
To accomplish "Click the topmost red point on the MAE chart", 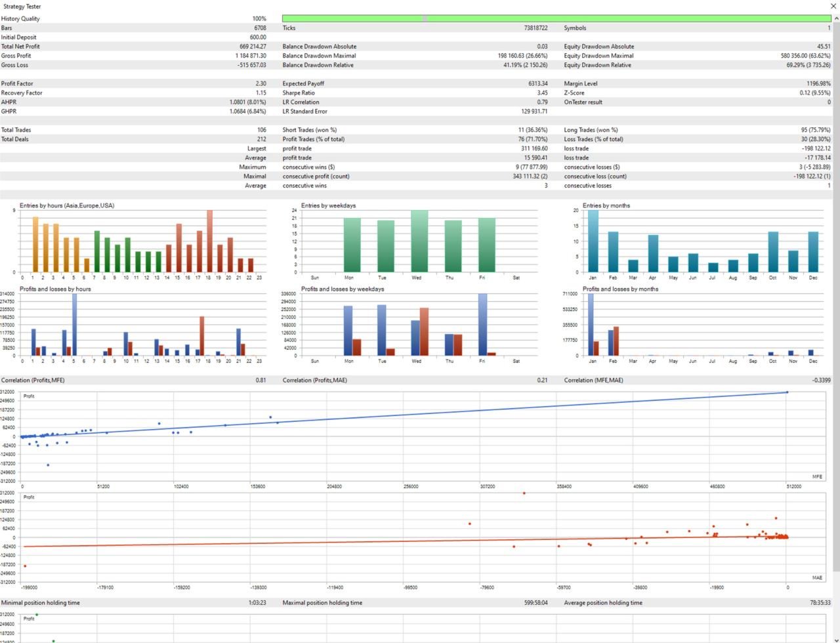I will coord(524,493).
